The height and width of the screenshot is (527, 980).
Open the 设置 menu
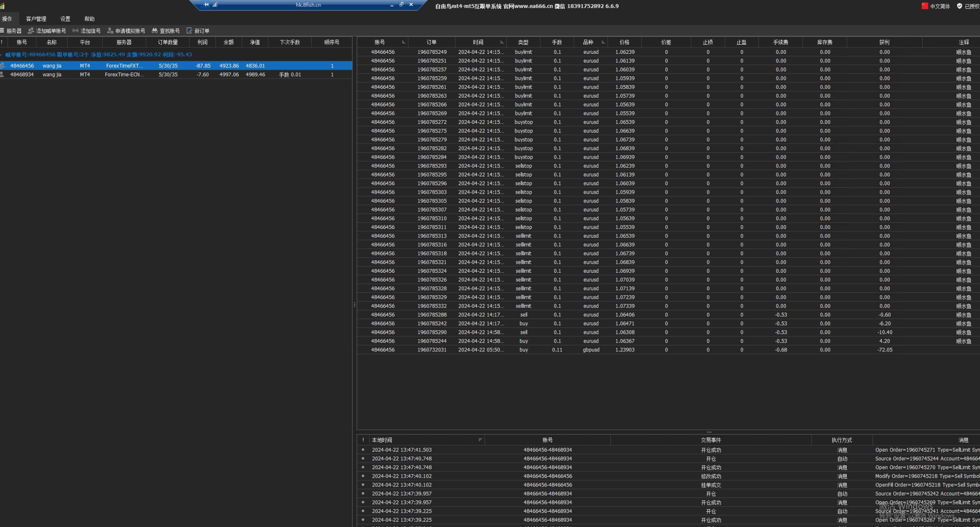click(65, 19)
